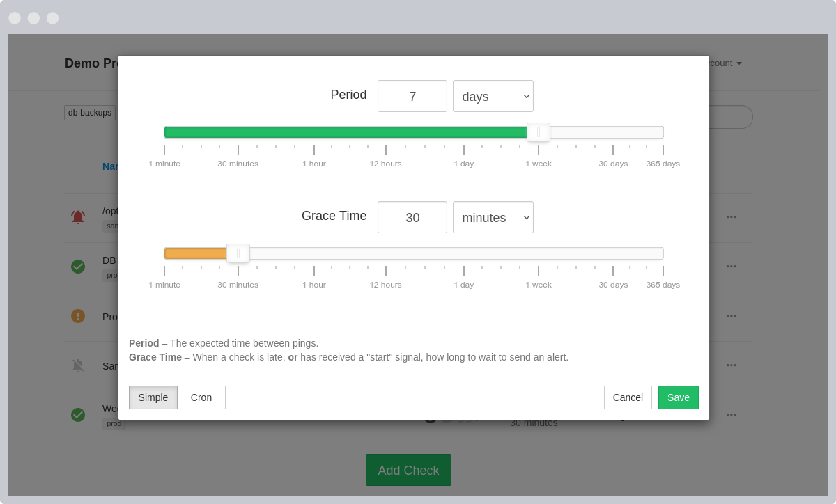This screenshot has height=504, width=836.
Task: Open the ellipsis menu on the /opt check row
Action: [731, 216]
